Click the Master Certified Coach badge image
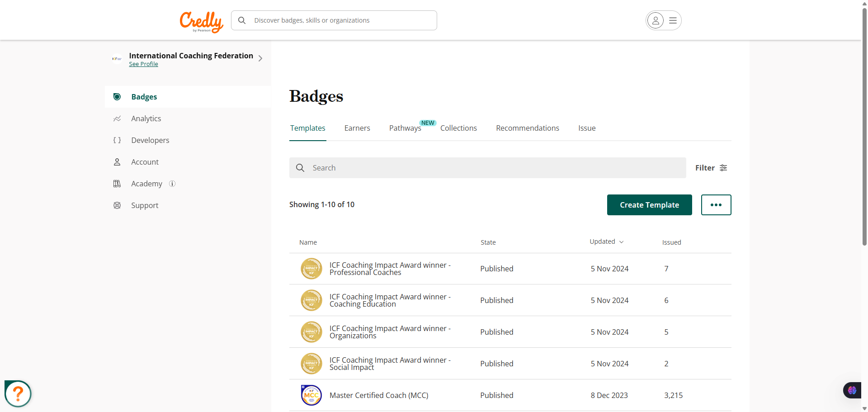This screenshot has height=412, width=868. click(311, 395)
